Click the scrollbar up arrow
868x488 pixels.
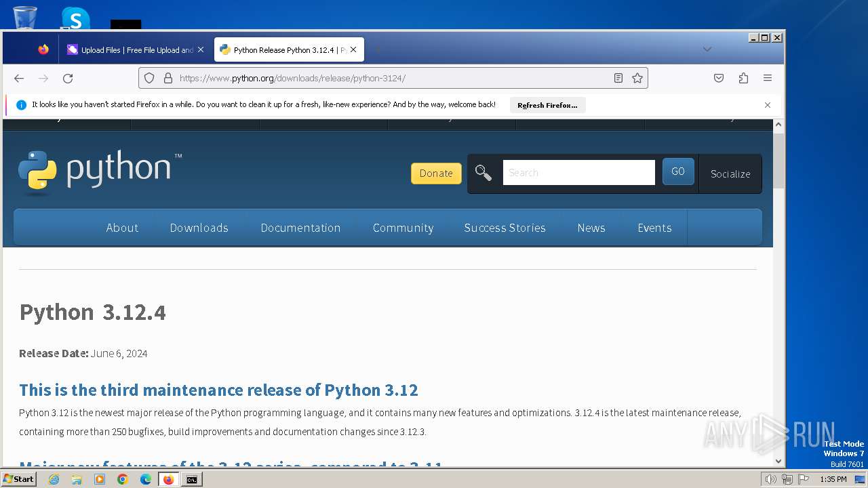(x=778, y=125)
